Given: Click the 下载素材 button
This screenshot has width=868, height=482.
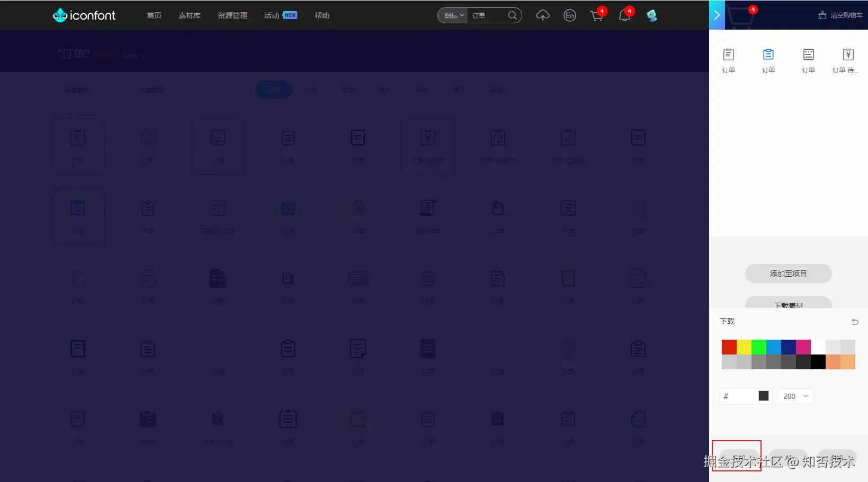Looking at the screenshot, I should (789, 303).
